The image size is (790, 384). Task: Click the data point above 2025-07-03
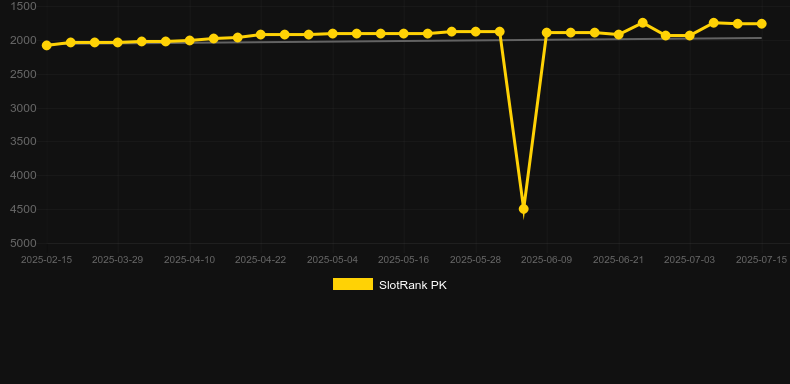[690, 36]
